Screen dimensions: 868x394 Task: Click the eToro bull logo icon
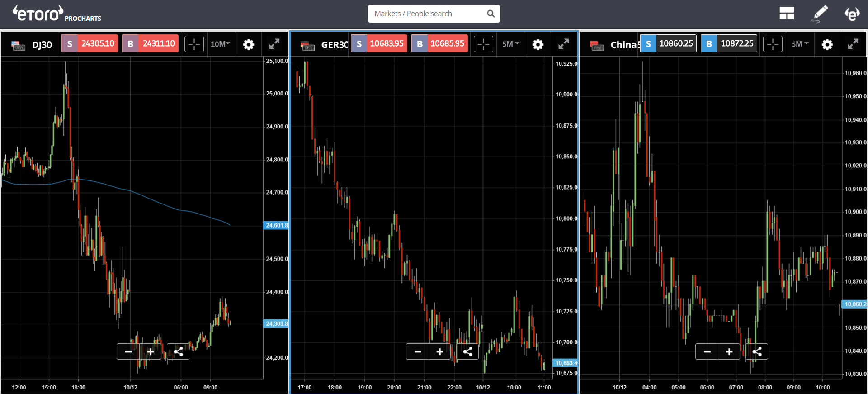[852, 14]
